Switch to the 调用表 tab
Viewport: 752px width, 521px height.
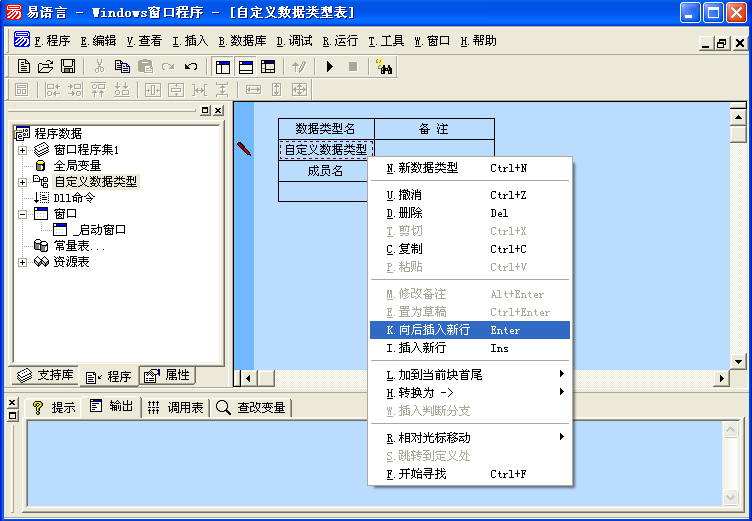coord(176,407)
